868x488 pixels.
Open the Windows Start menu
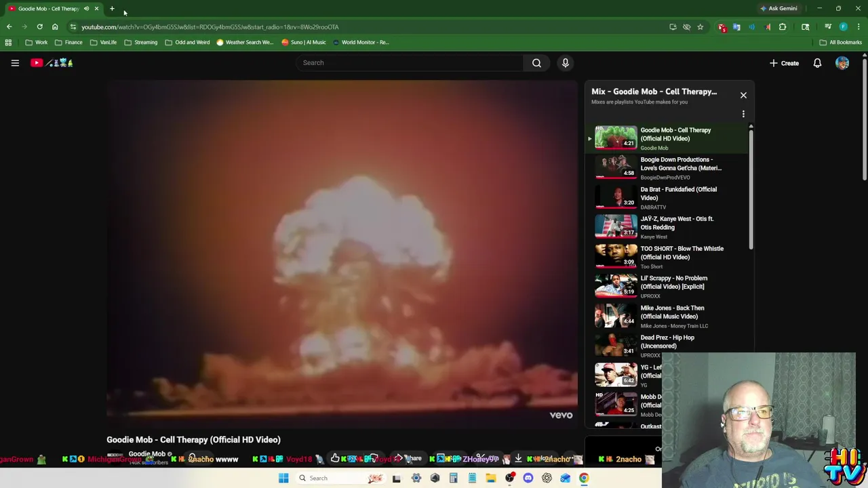click(283, 478)
